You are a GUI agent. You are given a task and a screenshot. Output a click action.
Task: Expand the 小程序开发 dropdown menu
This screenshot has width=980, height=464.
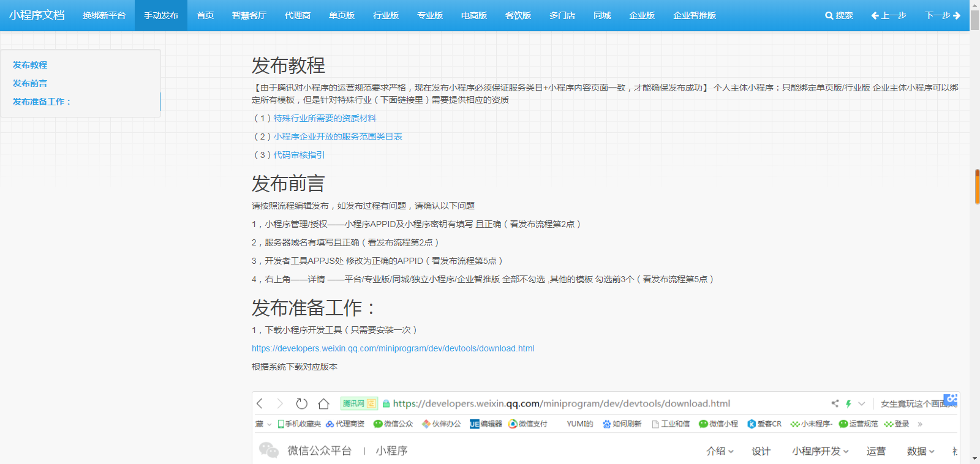click(820, 451)
